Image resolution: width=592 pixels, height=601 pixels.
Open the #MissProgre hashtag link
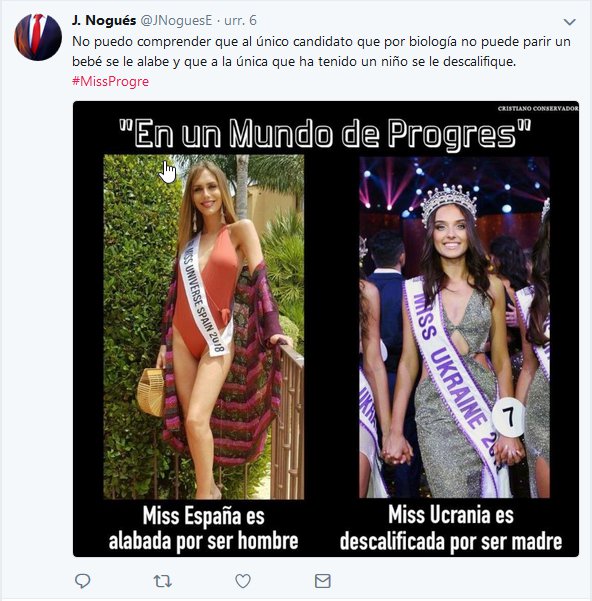[110, 81]
